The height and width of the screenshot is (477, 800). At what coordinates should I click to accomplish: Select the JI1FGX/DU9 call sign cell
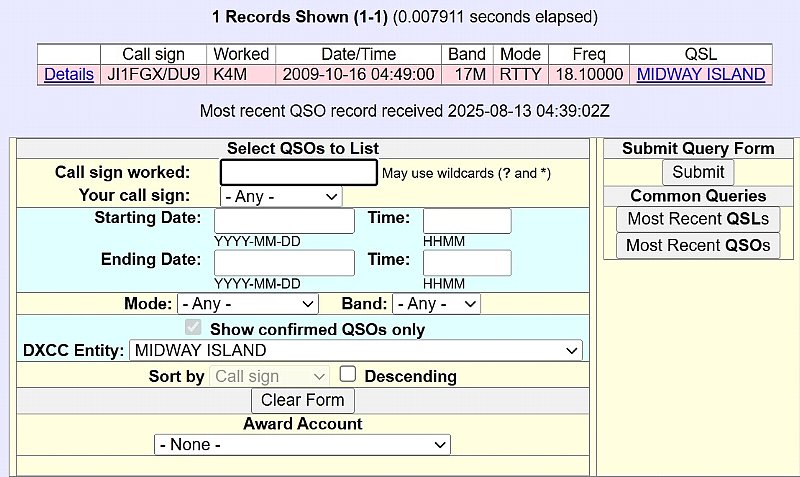(154, 74)
